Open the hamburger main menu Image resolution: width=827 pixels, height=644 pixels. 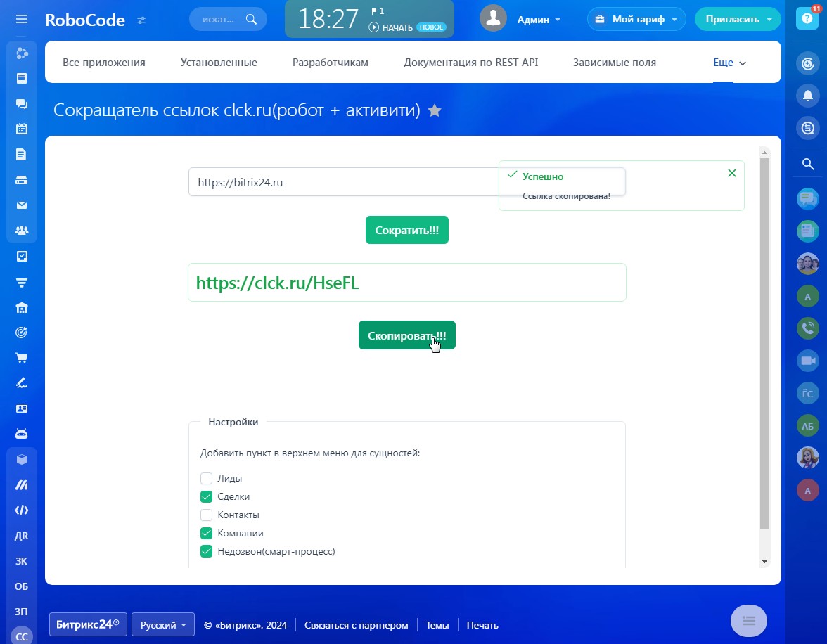click(x=22, y=20)
